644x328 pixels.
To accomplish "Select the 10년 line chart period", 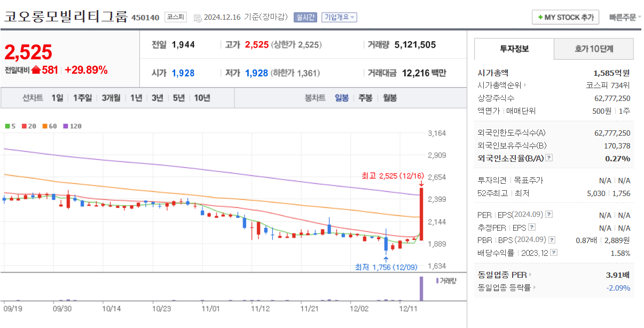I will pos(202,98).
